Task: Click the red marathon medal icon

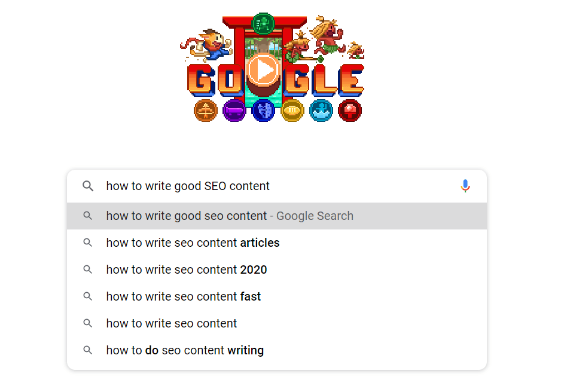Action: point(350,111)
